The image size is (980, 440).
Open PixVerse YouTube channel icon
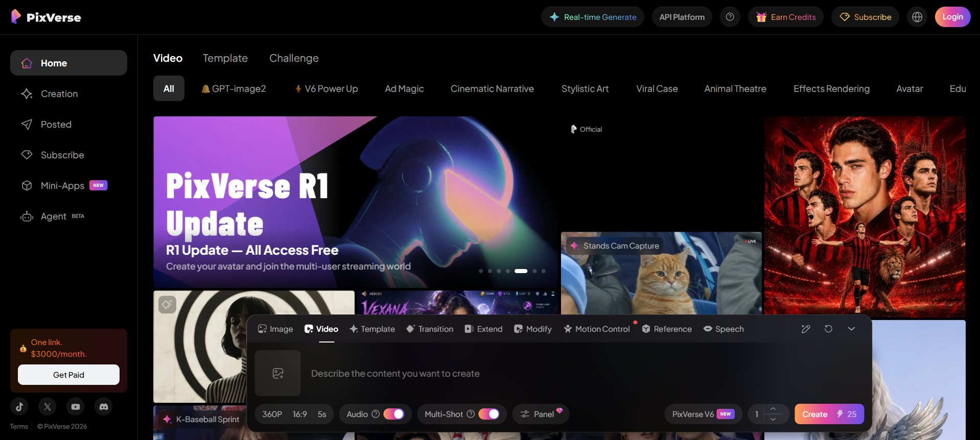(76, 407)
